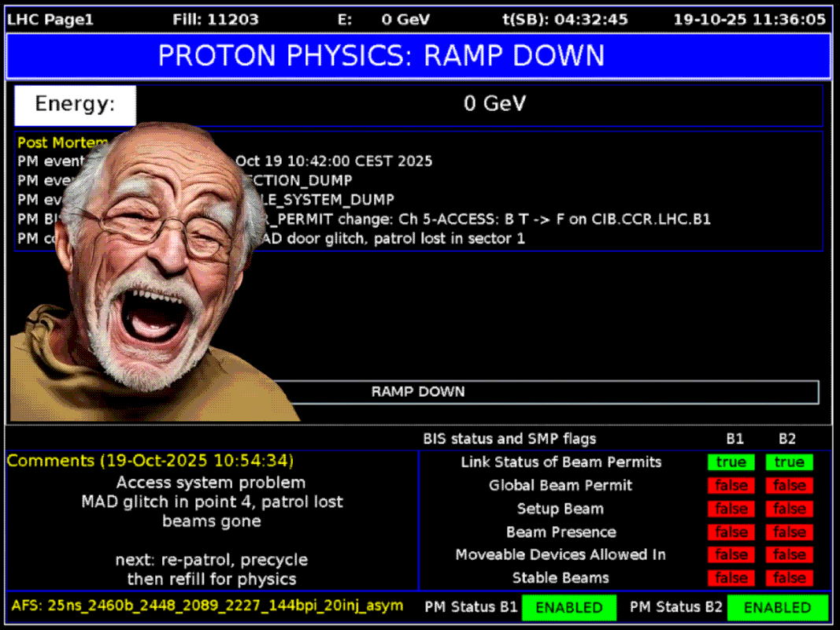Click the BIS status and SMP flags heading
Screen dimensions: 840x630
click(509, 439)
